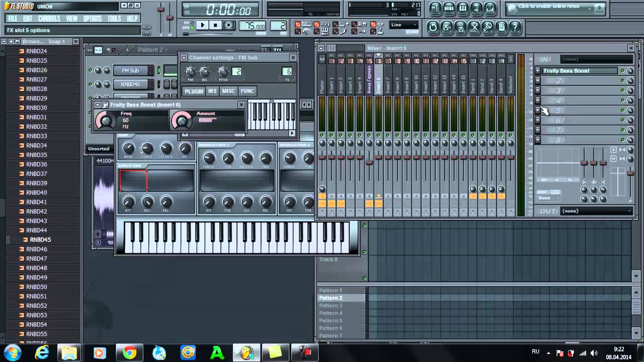Click the help question mark icon

pyautogui.click(x=515, y=27)
